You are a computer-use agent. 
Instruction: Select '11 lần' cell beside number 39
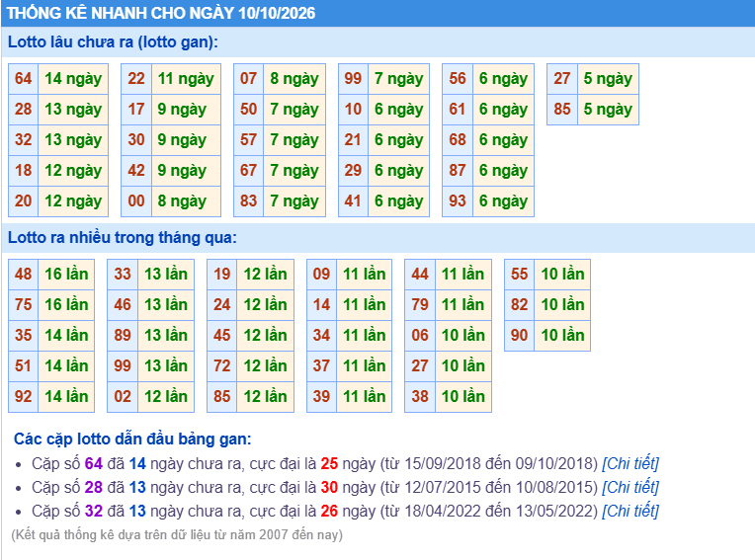pos(364,396)
